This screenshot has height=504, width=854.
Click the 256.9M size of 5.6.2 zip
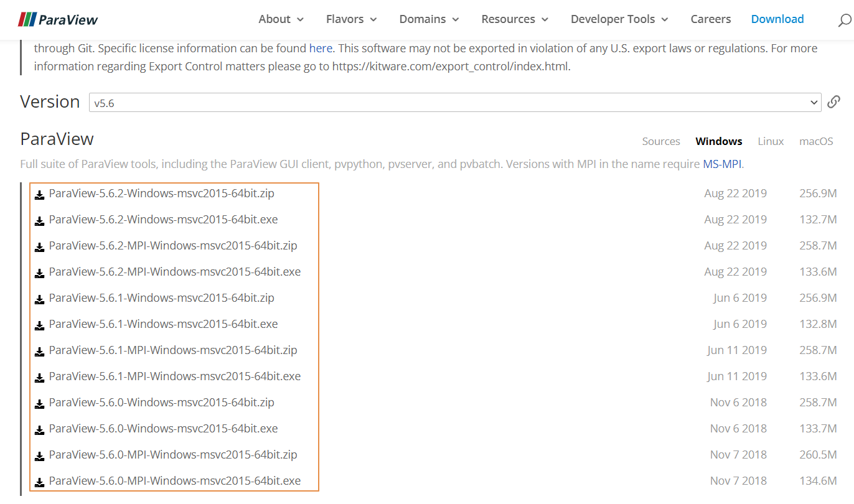(818, 194)
